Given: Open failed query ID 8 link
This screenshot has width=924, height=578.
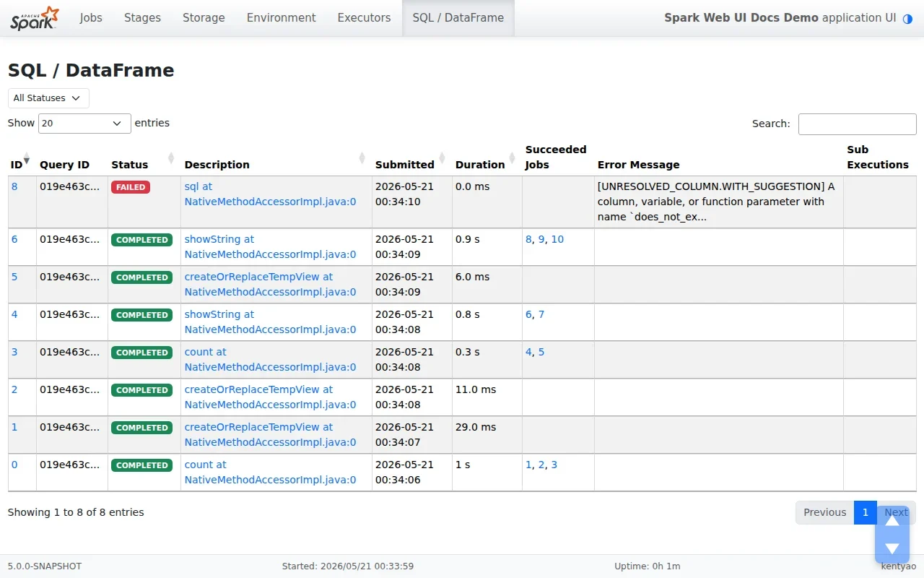Looking at the screenshot, I should coord(14,186).
